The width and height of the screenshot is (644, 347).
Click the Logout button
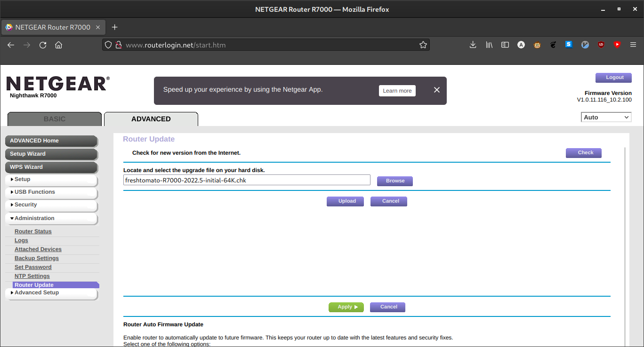pos(613,78)
